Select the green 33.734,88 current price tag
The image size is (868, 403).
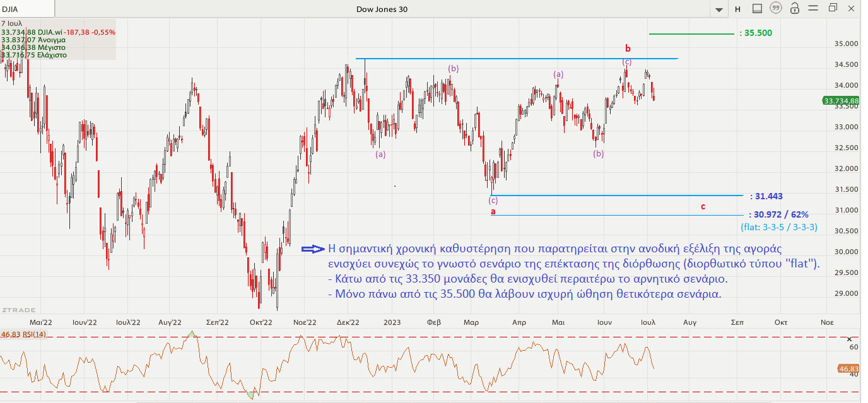(x=841, y=101)
